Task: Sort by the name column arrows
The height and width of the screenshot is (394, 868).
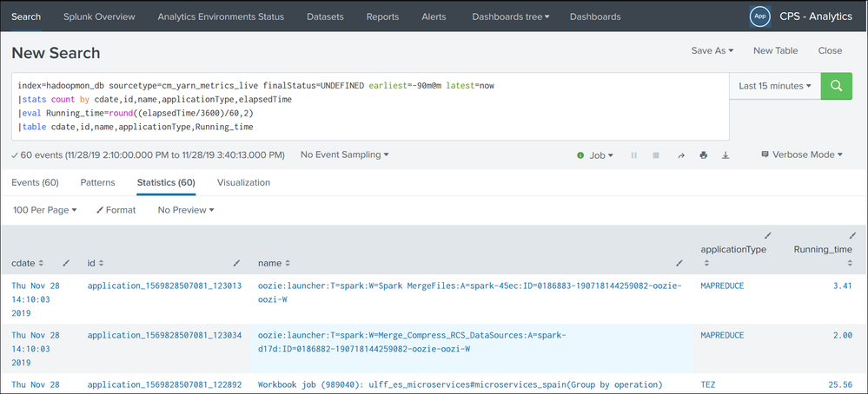Action: (x=288, y=264)
